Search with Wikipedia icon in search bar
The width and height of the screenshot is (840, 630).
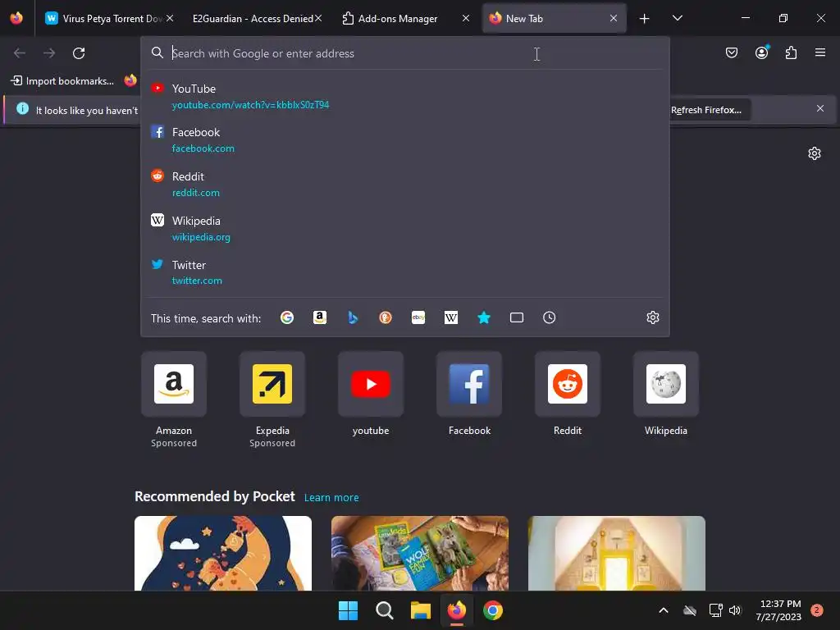(x=451, y=317)
